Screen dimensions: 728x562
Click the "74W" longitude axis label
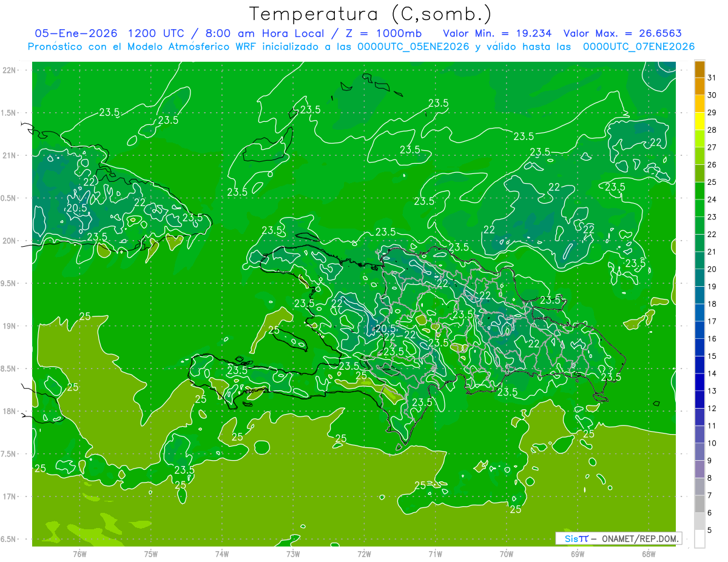coord(222,554)
